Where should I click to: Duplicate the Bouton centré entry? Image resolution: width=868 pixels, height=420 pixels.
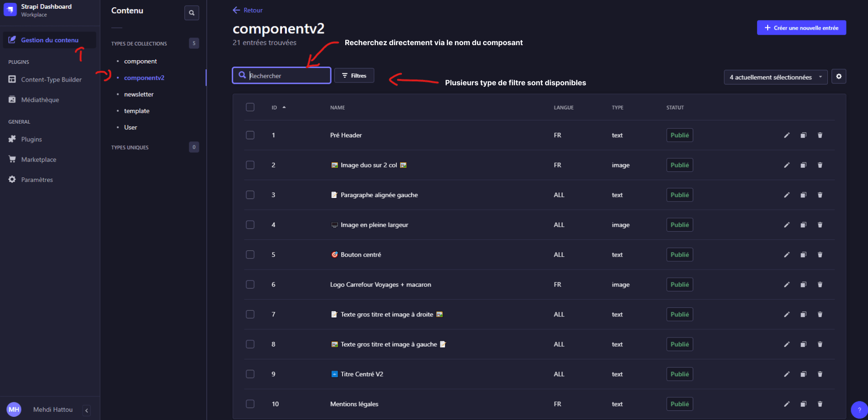(803, 255)
